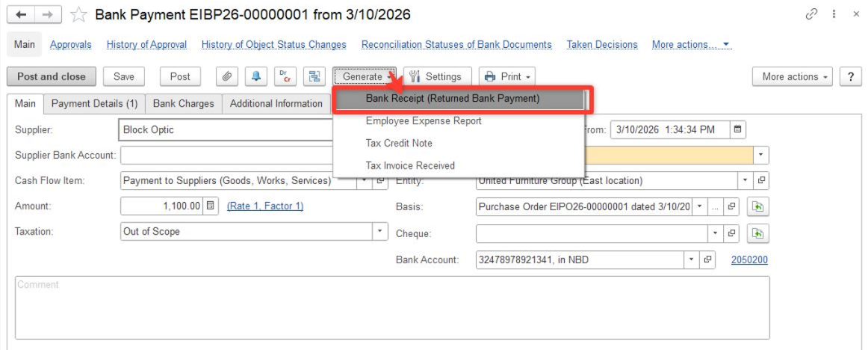Click the Post and close button
The height and width of the screenshot is (350, 868).
tap(52, 76)
